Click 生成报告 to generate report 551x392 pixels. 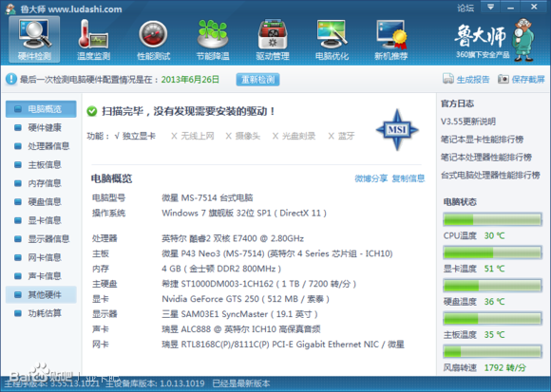coord(465,79)
